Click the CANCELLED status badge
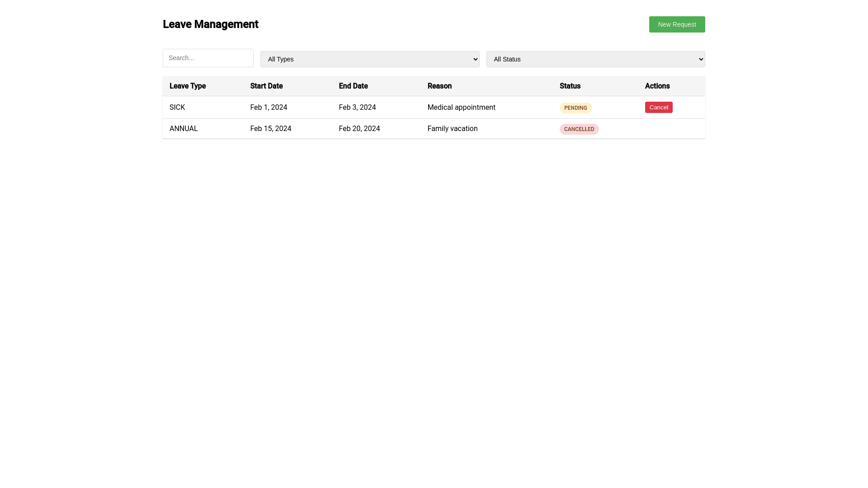 pos(579,129)
